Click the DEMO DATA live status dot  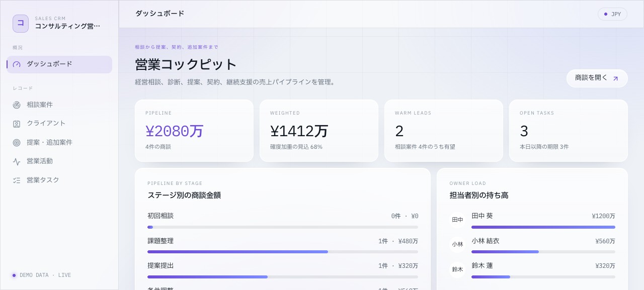[14, 275]
